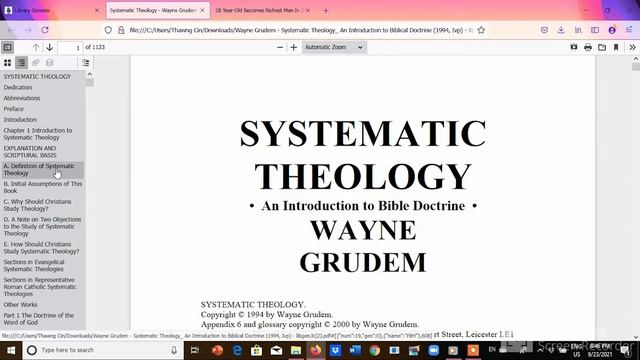Jump to Introduction in outline
Screen dimensions: 640x360
(x=20, y=120)
